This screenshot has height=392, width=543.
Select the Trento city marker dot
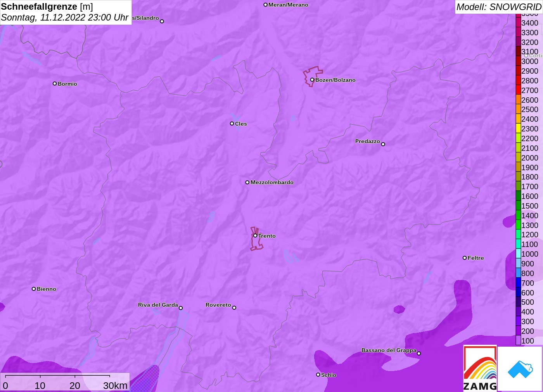255,235
